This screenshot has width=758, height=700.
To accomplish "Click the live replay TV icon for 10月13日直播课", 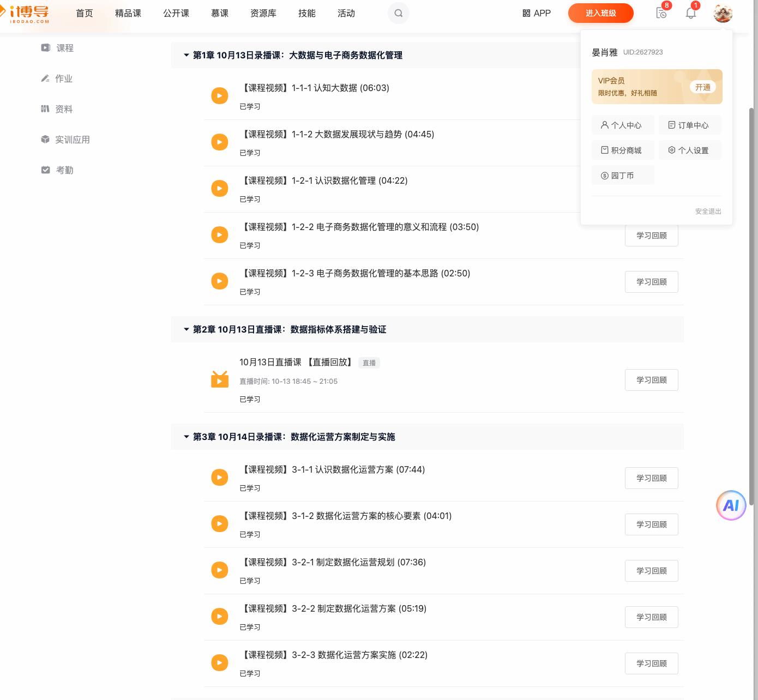I will [219, 379].
